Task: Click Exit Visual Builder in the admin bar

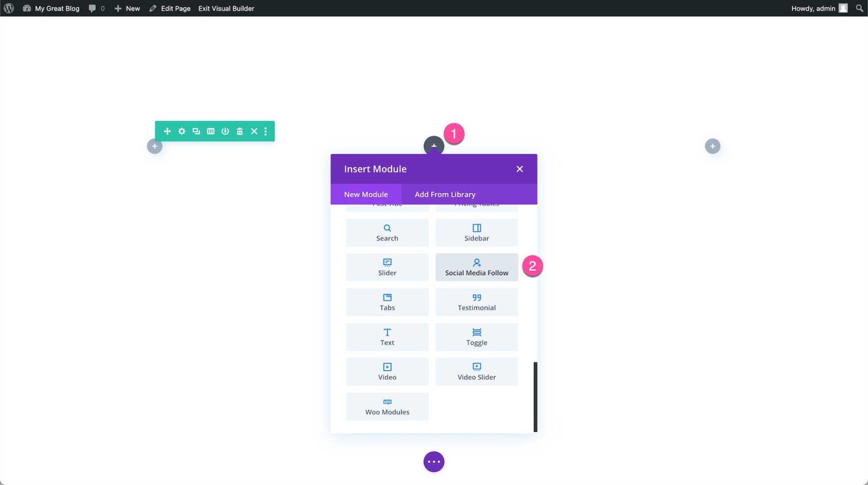Action: click(x=226, y=8)
